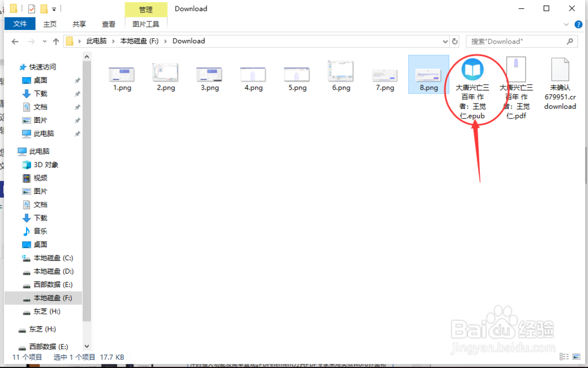Click properties icon in quick access toolbar
This screenshot has height=368, width=588.
32,9
